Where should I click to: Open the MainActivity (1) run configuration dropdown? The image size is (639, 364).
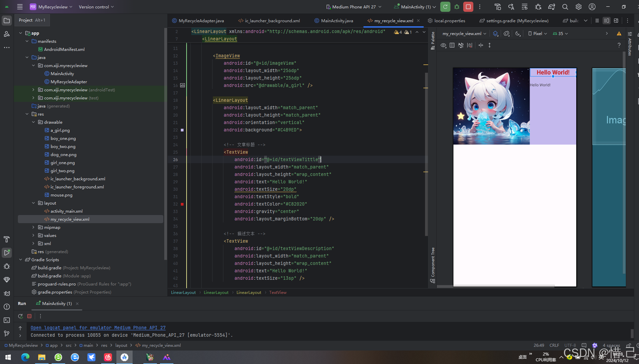[x=415, y=7]
